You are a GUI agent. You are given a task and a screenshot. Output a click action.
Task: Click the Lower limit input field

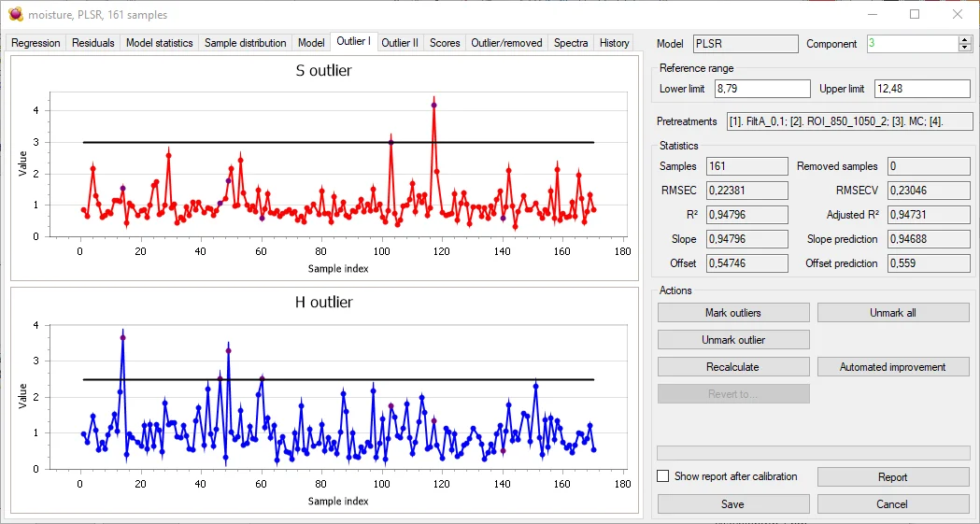[x=761, y=89]
